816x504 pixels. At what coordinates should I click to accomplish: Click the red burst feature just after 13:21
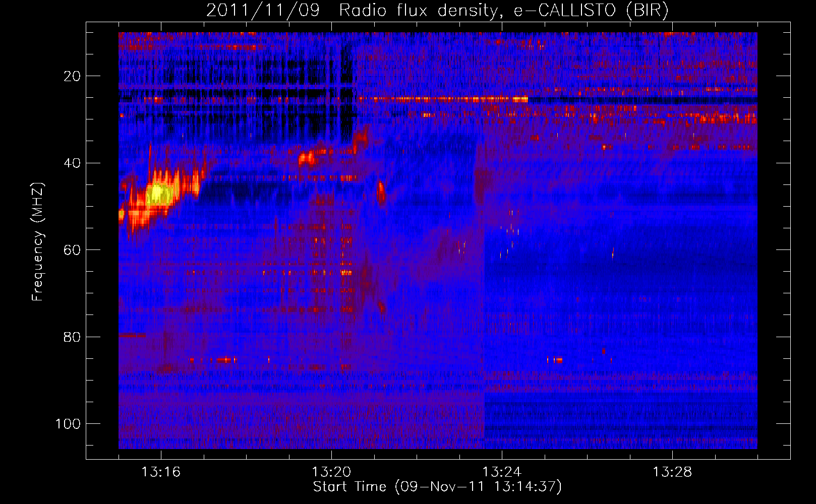(x=381, y=193)
